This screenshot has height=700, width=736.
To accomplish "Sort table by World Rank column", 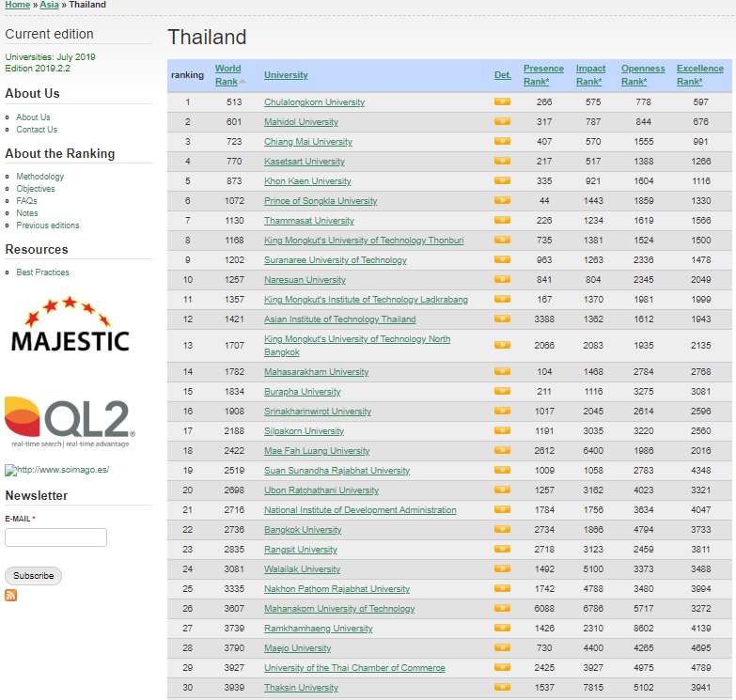I will pos(227,75).
